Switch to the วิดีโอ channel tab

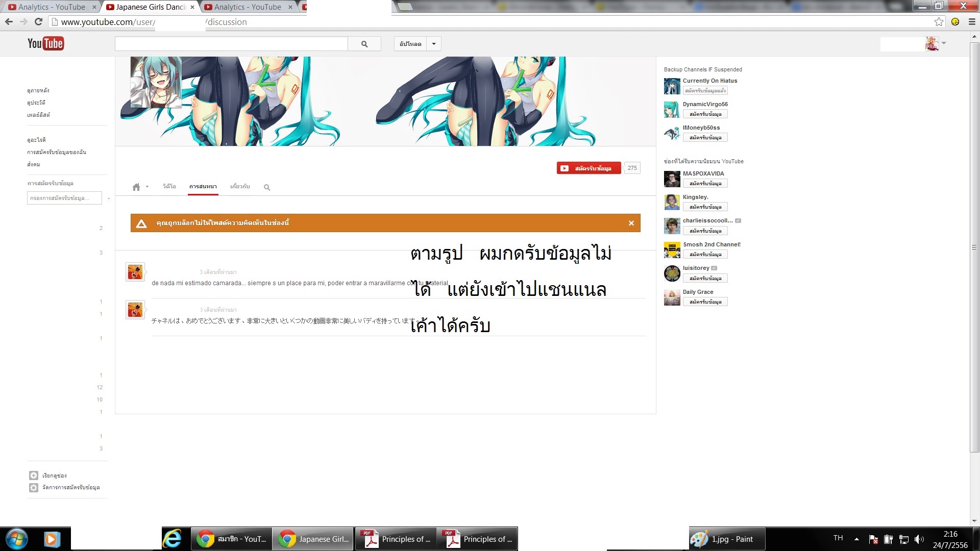point(169,187)
